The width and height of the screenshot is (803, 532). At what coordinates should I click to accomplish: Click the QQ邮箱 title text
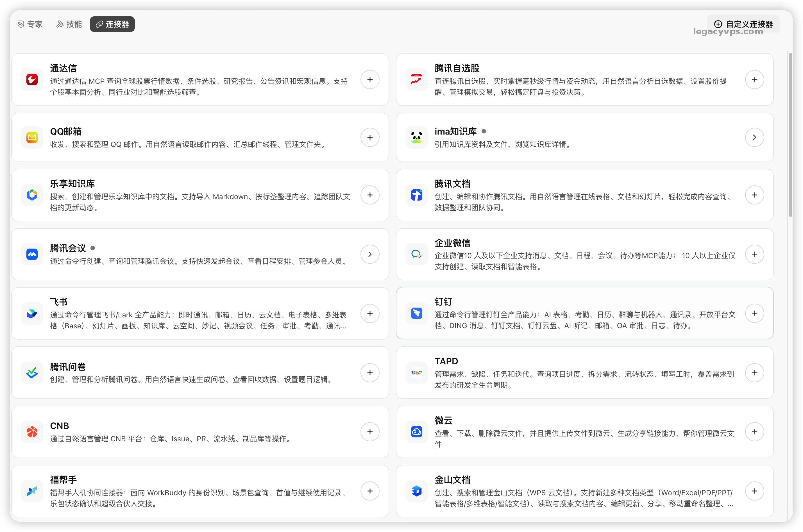(65, 131)
